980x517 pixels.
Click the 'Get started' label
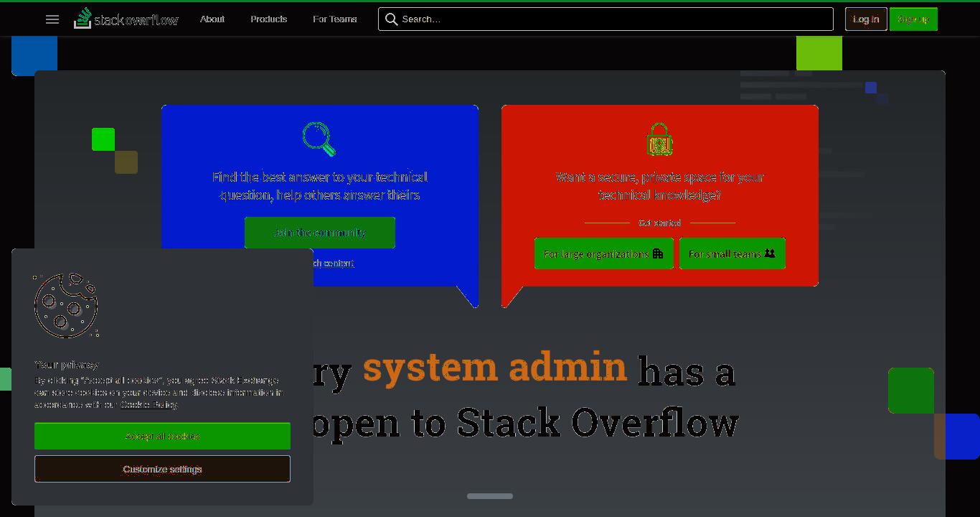tap(660, 223)
